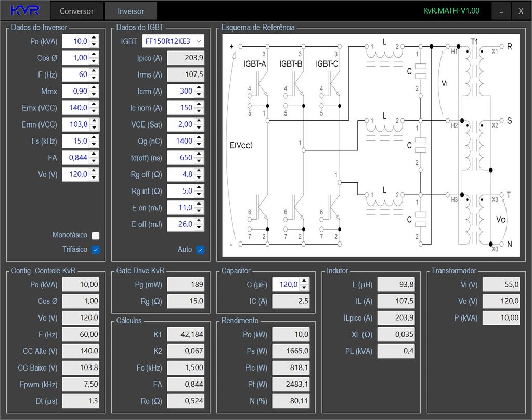Switch to the Conversor tab
This screenshot has width=532, height=420.
click(x=76, y=11)
